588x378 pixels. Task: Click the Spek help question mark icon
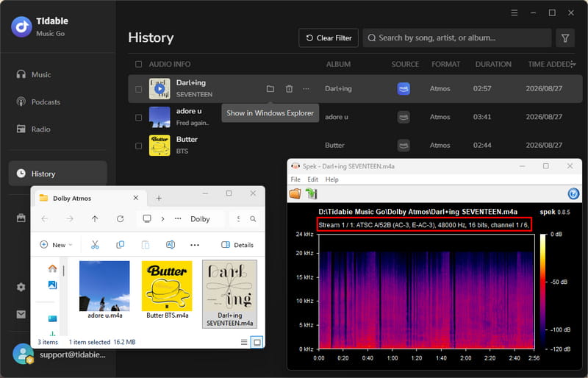coord(573,193)
